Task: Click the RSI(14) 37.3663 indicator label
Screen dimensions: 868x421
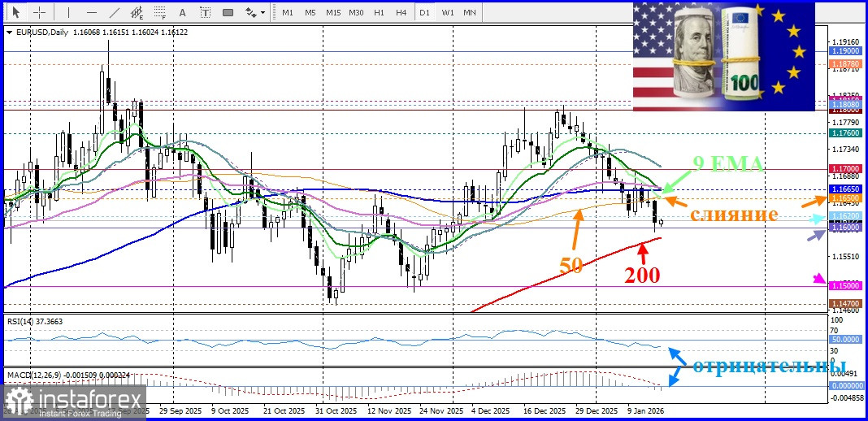Action: coord(34,320)
